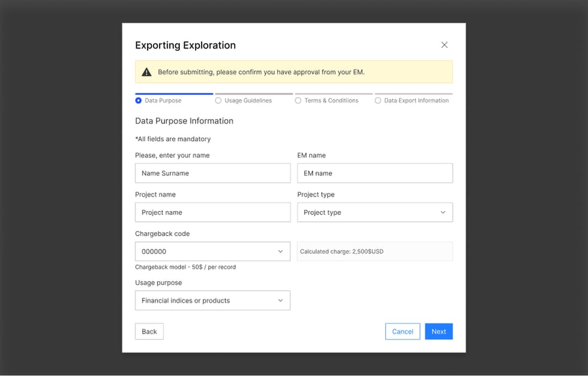
Task: Select the Terms & Conditions step radio button
Action: click(298, 101)
